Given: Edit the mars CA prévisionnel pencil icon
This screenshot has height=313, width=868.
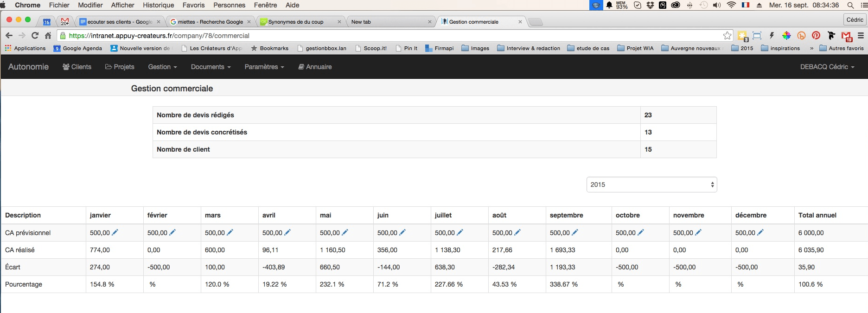Looking at the screenshot, I should pyautogui.click(x=230, y=232).
